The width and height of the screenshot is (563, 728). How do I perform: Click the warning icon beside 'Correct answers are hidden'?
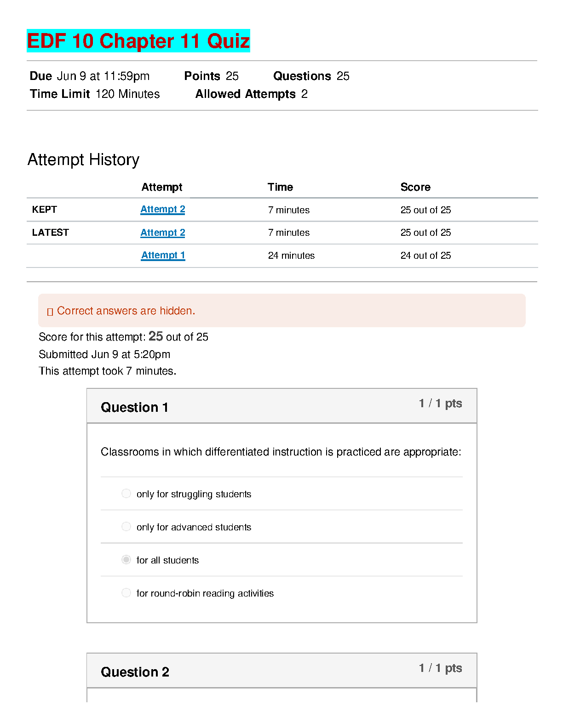[50, 312]
